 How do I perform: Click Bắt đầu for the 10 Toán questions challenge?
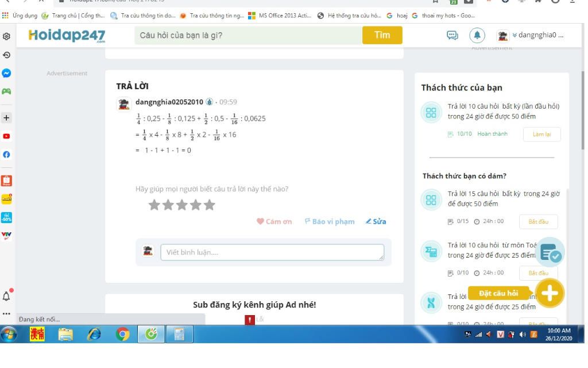pyautogui.click(x=539, y=273)
